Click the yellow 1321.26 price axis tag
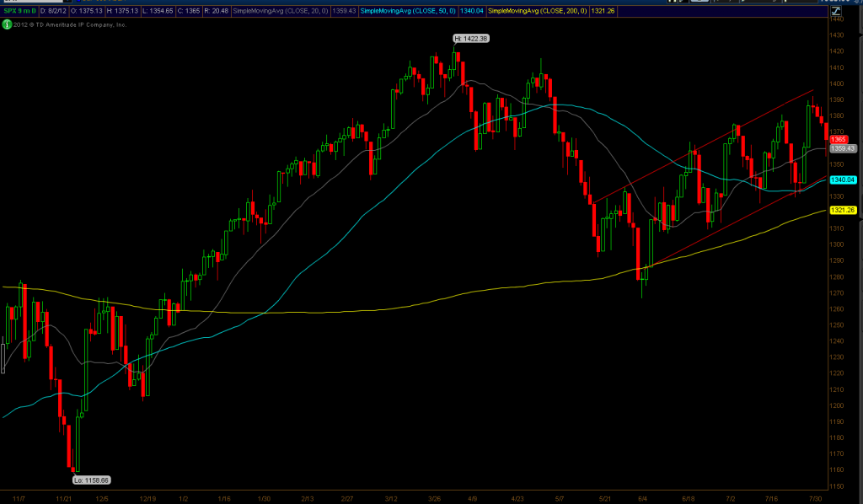The image size is (863, 504). (x=843, y=210)
